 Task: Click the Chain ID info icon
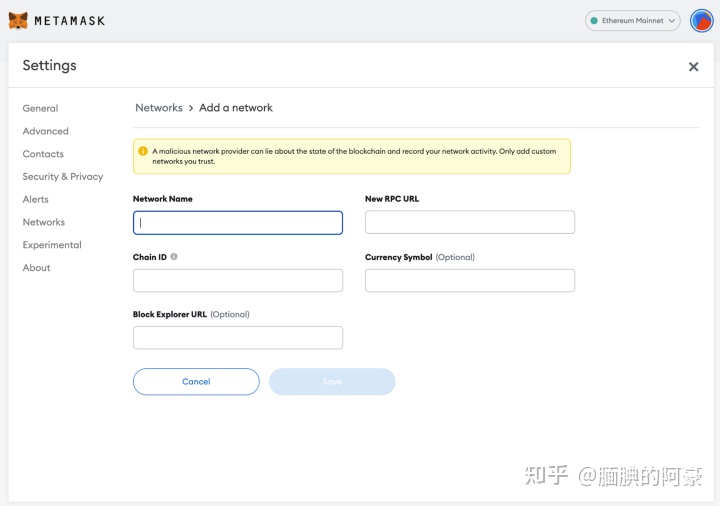tap(174, 257)
